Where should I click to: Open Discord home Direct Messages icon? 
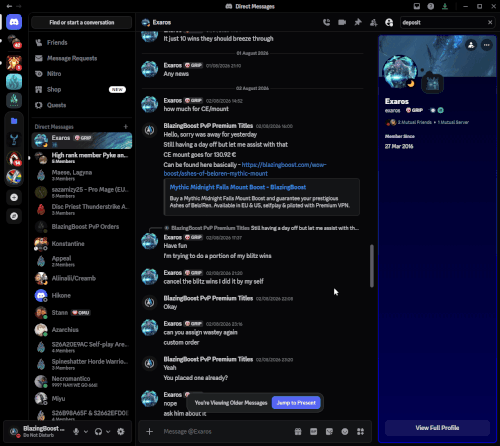tap(14, 22)
